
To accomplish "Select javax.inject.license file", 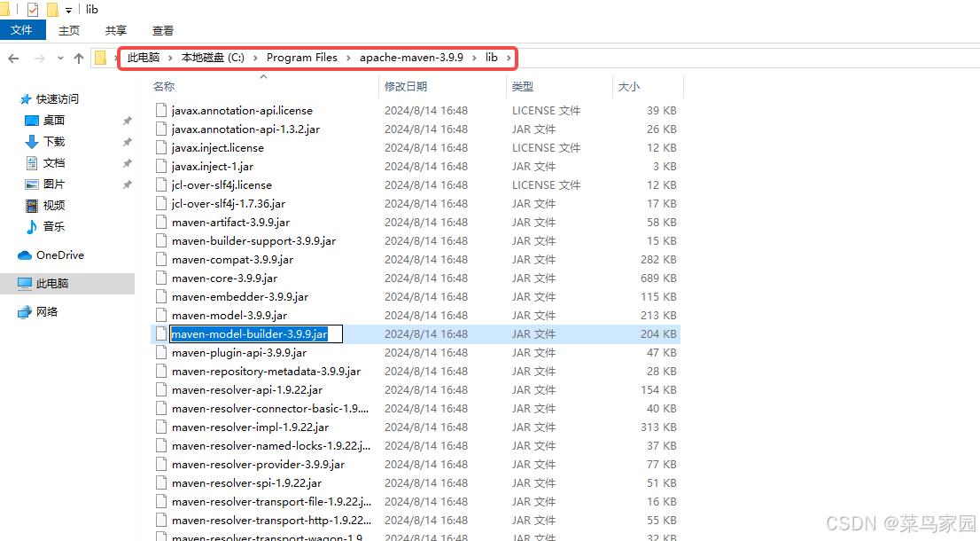I will tap(217, 148).
